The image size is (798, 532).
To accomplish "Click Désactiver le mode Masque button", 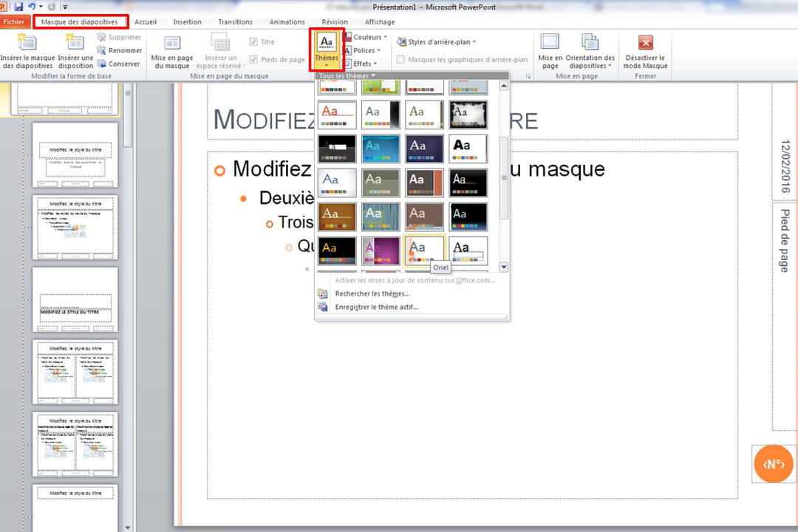I will (645, 43).
